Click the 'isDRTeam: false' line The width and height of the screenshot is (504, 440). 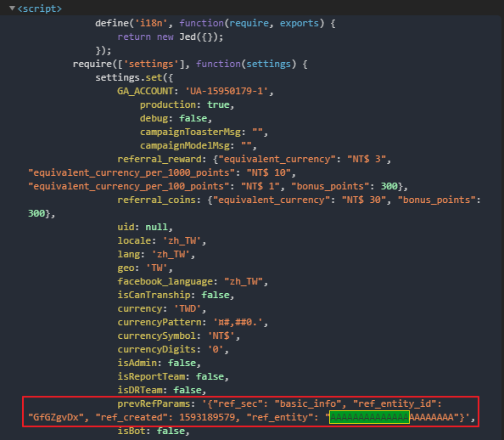pyautogui.click(x=162, y=390)
